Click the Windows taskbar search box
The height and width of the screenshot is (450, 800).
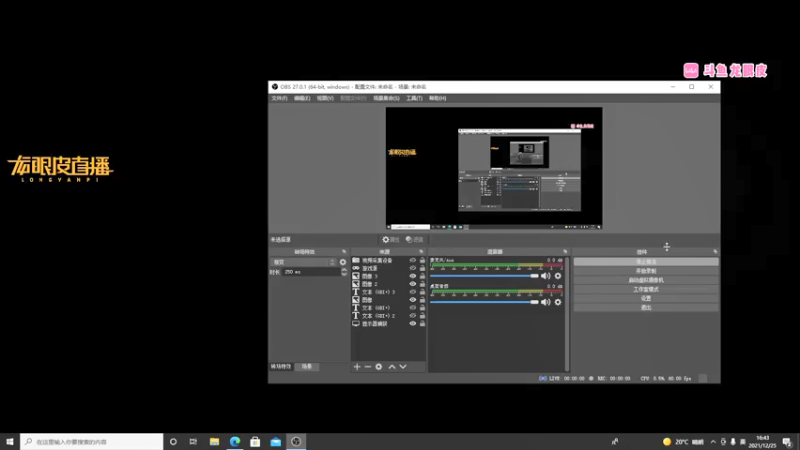[92, 442]
